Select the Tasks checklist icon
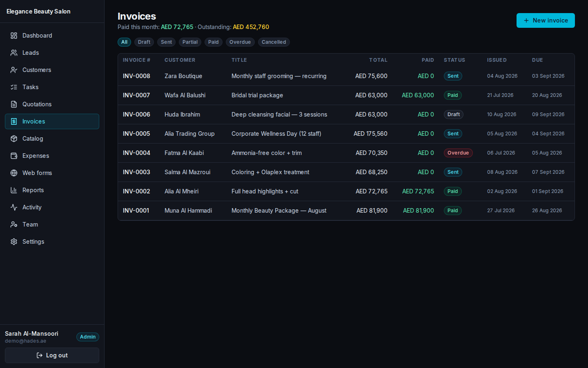This screenshot has width=588, height=368. click(x=14, y=87)
